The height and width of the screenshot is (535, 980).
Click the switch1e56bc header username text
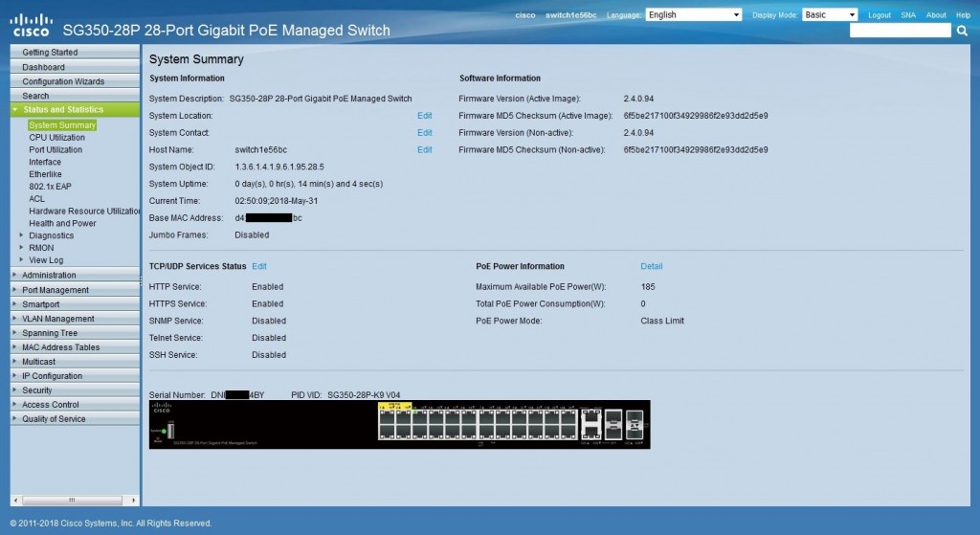point(570,15)
